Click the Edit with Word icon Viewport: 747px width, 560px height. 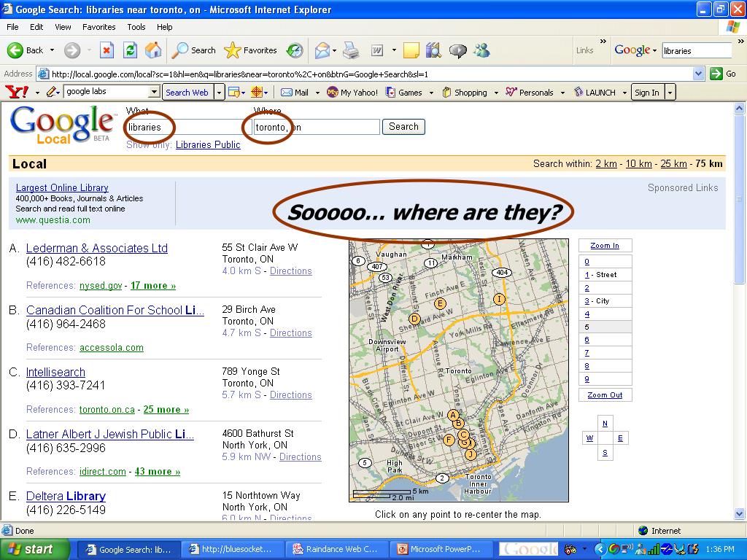(377, 50)
